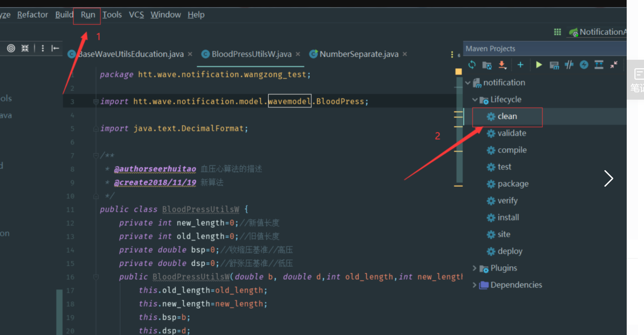Collapse the Lifecycle node
Viewport: 644px width, 335px height.
tap(475, 100)
